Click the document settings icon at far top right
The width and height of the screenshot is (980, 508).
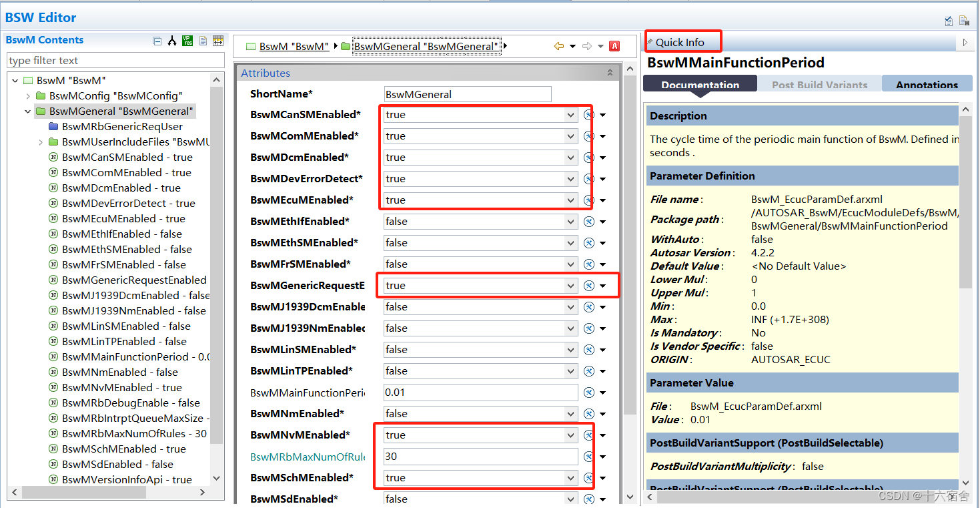point(964,21)
